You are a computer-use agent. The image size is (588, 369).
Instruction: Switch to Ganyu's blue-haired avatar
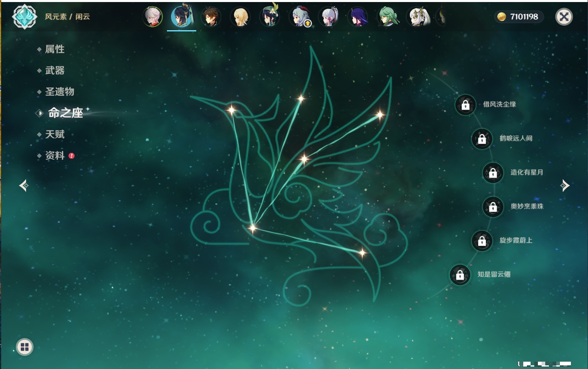tap(299, 17)
